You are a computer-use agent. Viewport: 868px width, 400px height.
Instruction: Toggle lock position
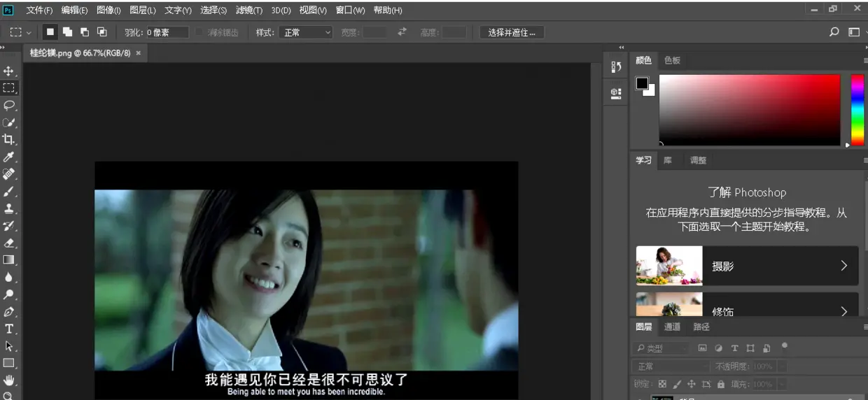tap(692, 384)
